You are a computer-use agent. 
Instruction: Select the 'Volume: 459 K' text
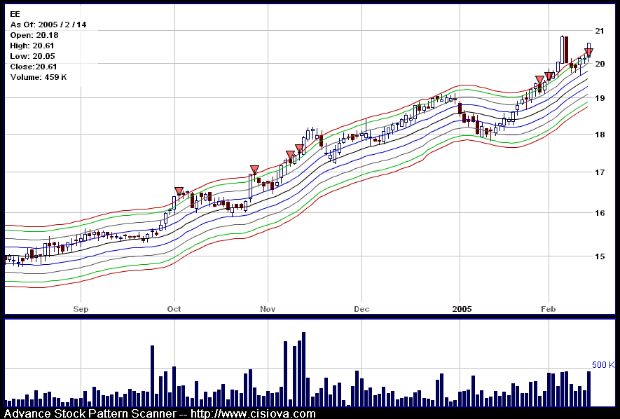38,77
